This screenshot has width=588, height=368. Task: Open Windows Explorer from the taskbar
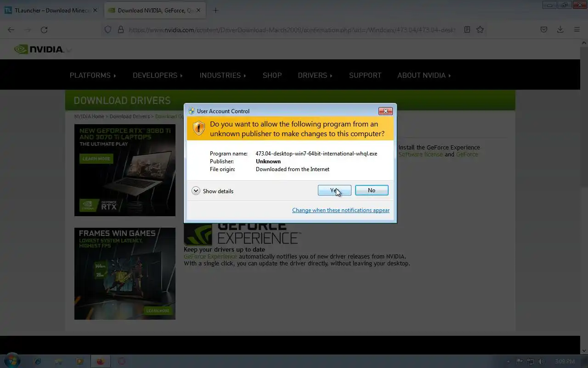click(x=58, y=362)
